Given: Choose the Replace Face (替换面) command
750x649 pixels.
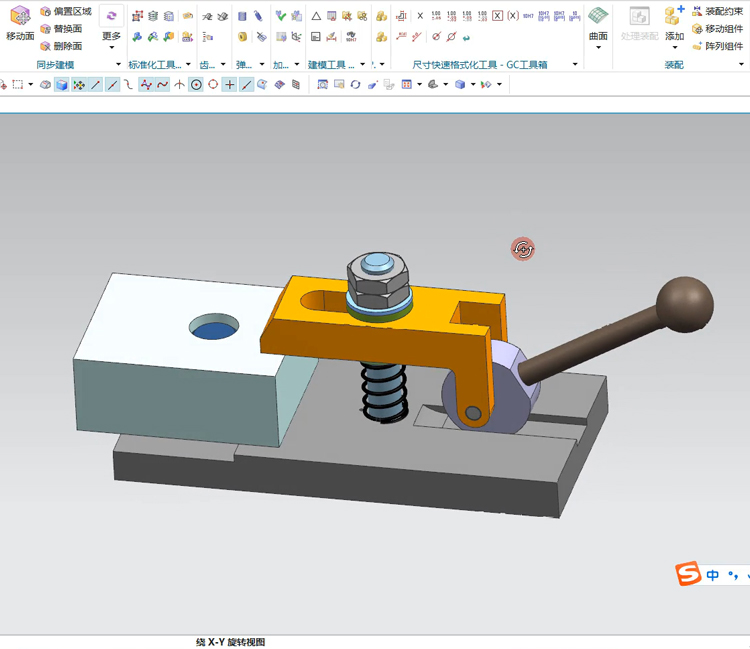Looking at the screenshot, I should pyautogui.click(x=62, y=29).
